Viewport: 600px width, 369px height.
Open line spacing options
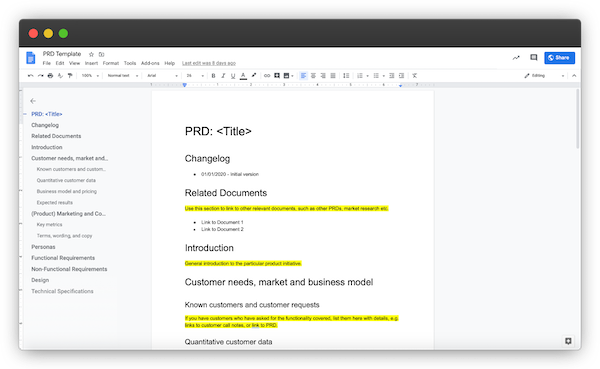(346, 76)
